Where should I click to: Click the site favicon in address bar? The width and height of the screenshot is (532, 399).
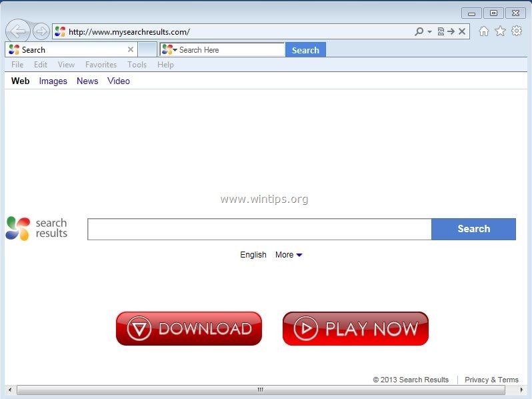tap(60, 31)
